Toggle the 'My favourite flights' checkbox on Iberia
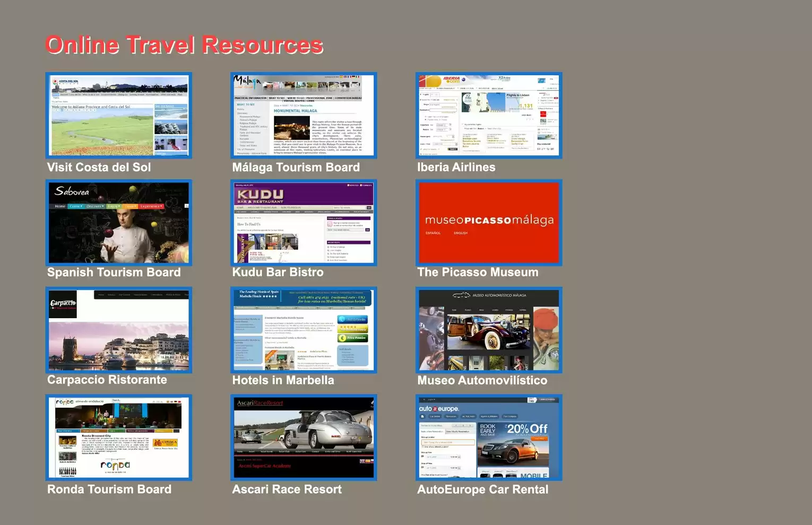 462,124
